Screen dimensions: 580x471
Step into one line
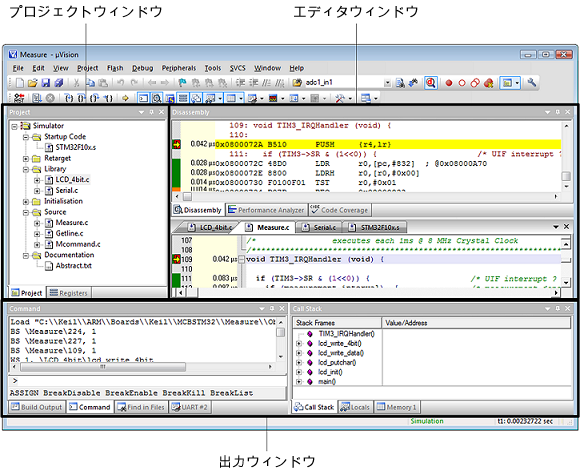[x=68, y=98]
